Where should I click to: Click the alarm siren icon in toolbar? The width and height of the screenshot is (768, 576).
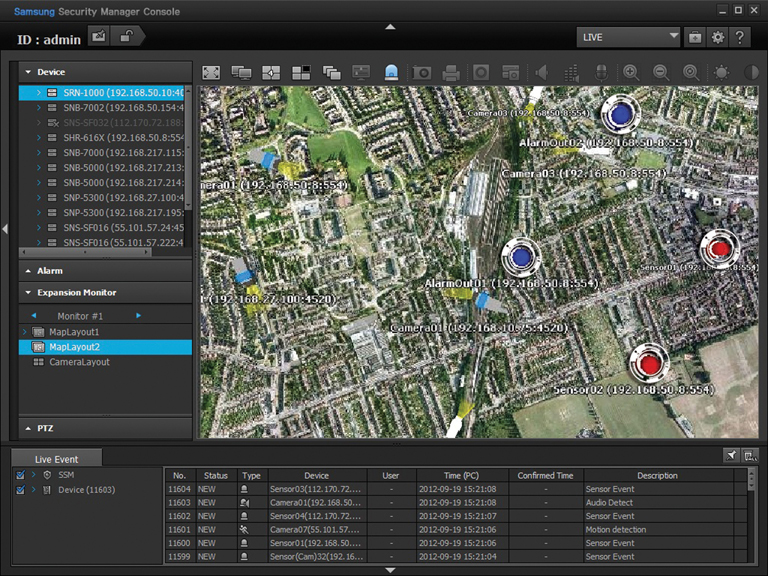[391, 73]
